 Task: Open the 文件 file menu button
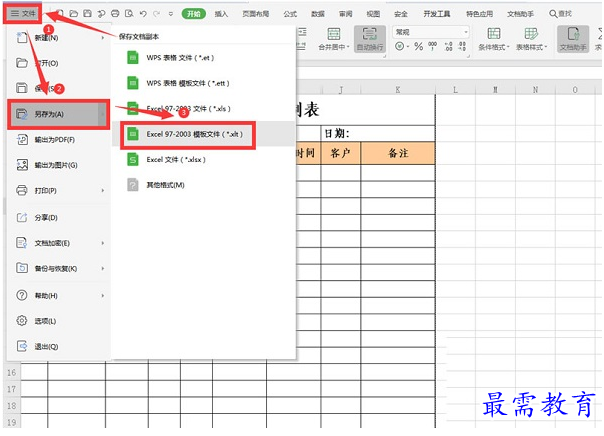coord(23,13)
